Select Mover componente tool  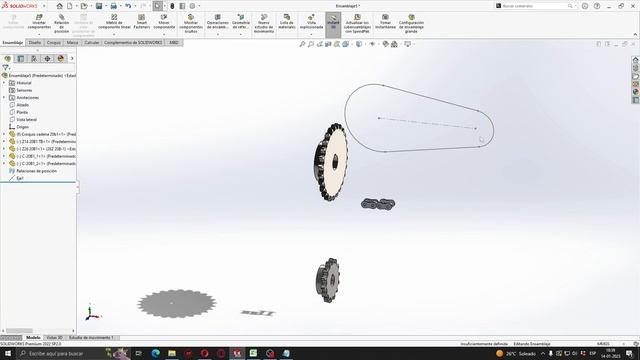164,23
